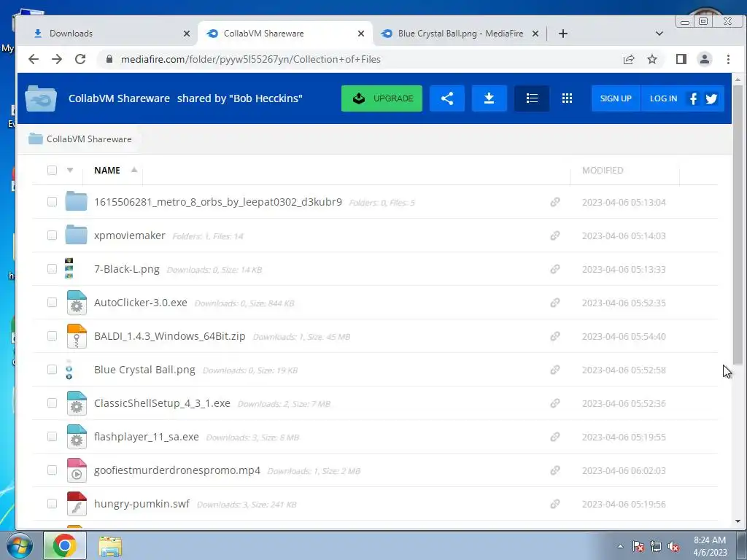Image resolution: width=747 pixels, height=560 pixels.
Task: Bookmark this page with the star
Action: click(x=652, y=59)
